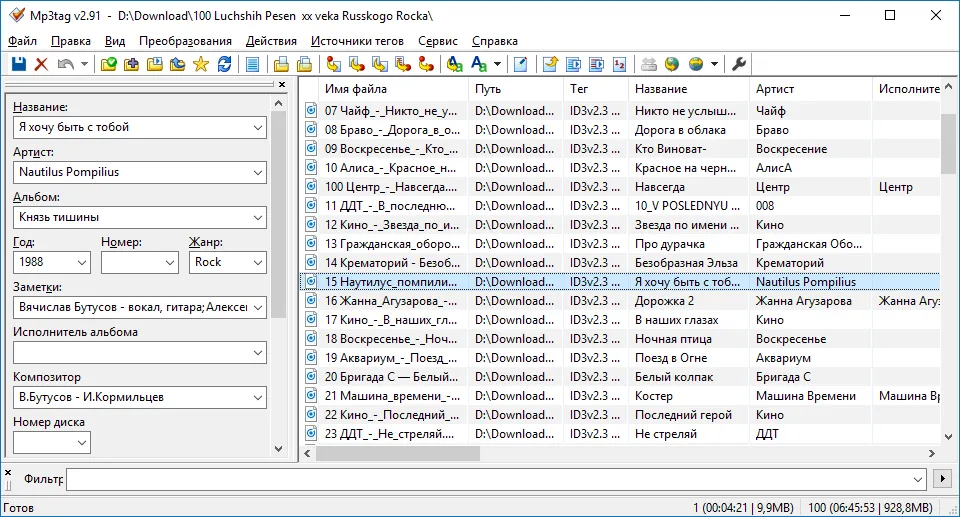Open the Сервис menu

coord(438,41)
